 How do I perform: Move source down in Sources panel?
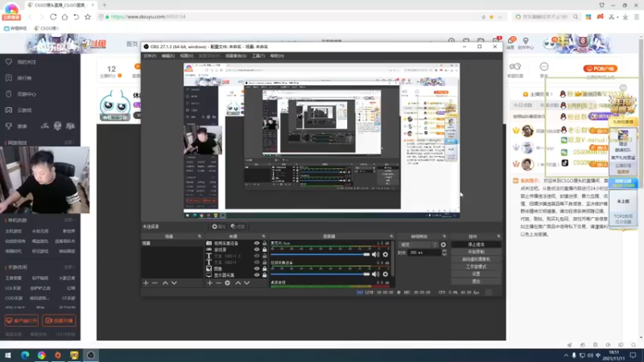tap(247, 283)
